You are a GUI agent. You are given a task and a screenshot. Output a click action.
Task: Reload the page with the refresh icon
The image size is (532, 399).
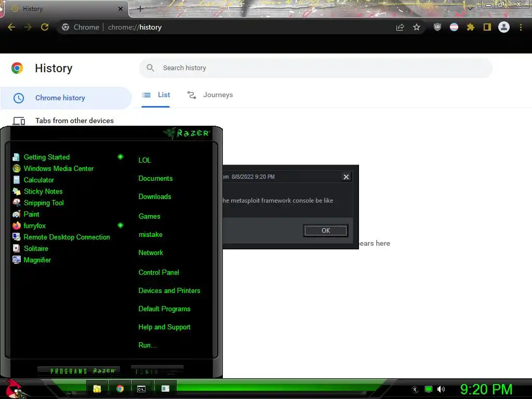[45, 27]
